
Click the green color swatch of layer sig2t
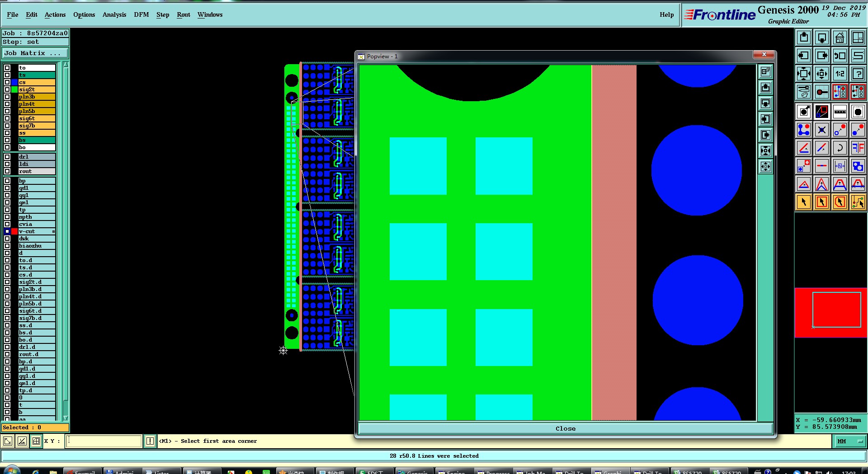pyautogui.click(x=14, y=89)
